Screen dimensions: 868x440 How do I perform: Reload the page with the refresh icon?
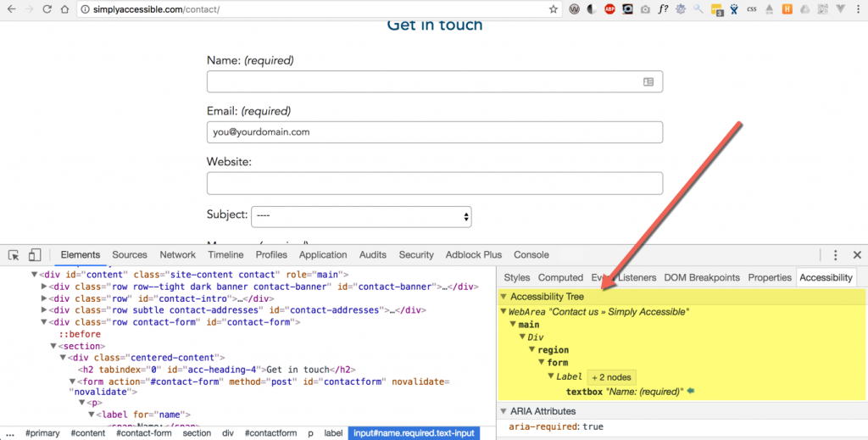click(x=47, y=9)
